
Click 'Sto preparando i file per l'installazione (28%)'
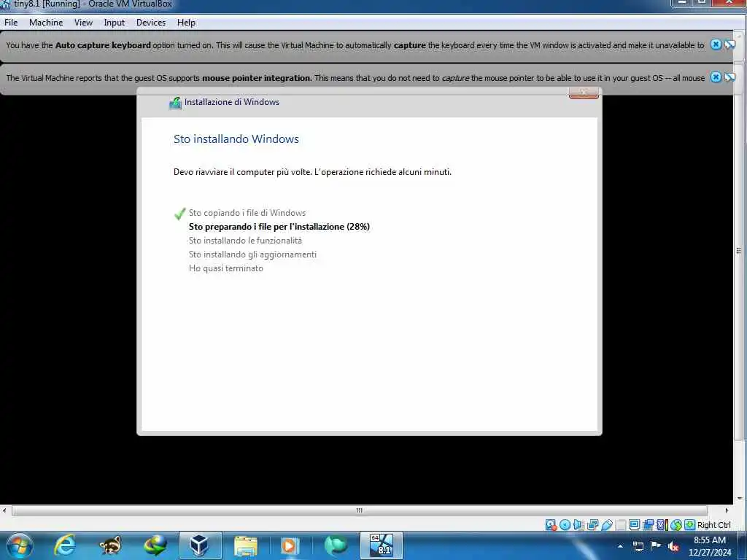[279, 227]
